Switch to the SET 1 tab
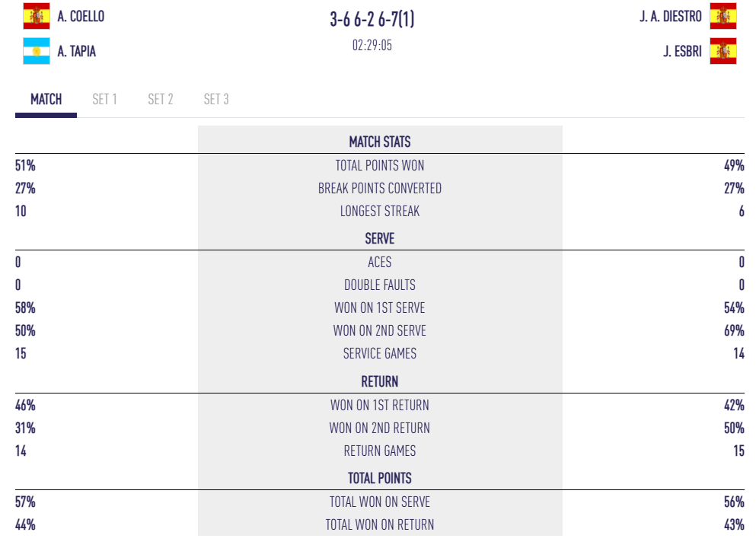The image size is (756, 548). pos(104,100)
